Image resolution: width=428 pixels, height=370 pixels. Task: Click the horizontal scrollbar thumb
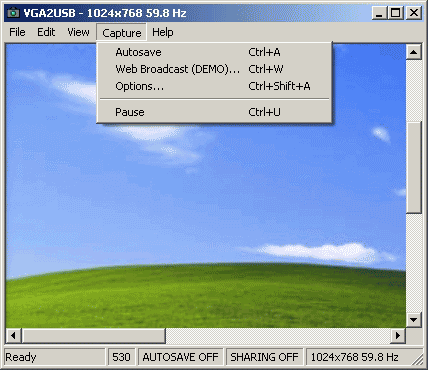[94, 335]
